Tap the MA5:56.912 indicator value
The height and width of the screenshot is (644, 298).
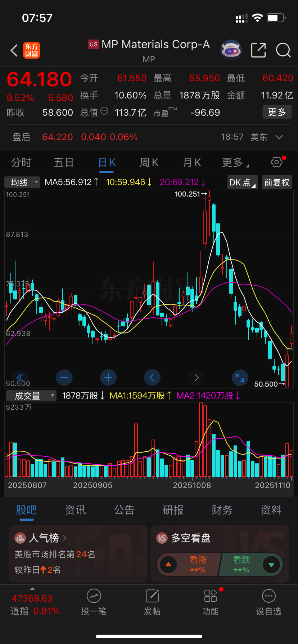pos(72,182)
